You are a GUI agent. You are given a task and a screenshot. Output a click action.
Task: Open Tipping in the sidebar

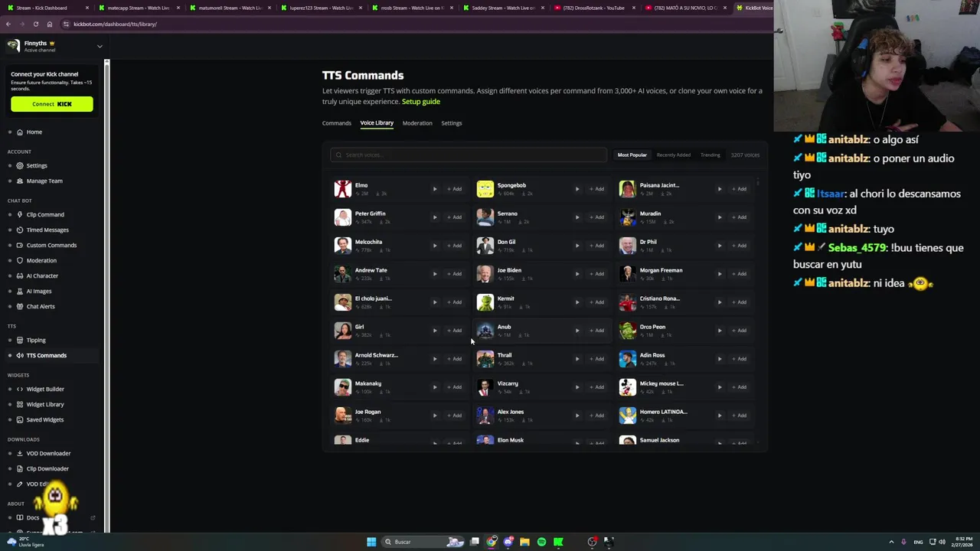(x=36, y=341)
